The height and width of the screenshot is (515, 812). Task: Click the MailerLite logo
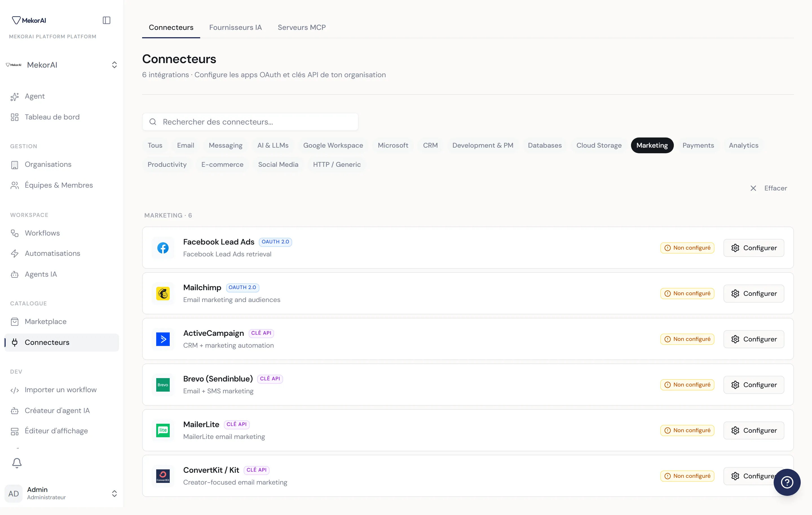click(x=163, y=430)
